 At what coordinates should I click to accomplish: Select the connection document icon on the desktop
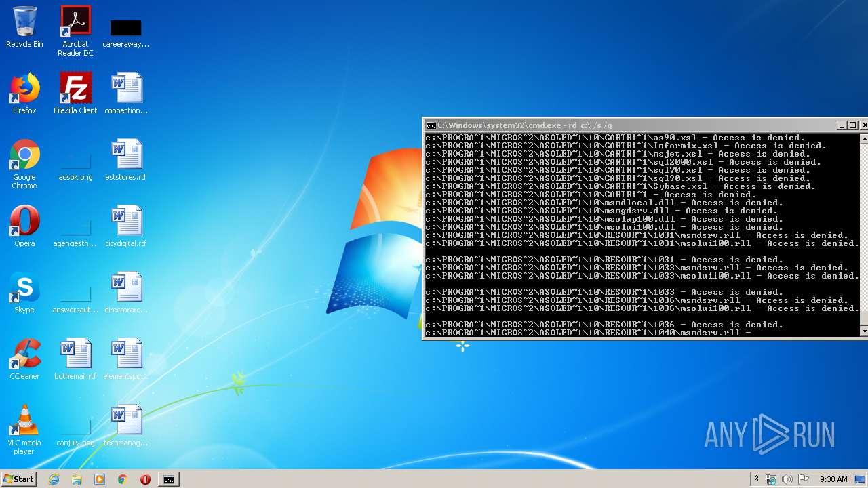click(x=126, y=94)
